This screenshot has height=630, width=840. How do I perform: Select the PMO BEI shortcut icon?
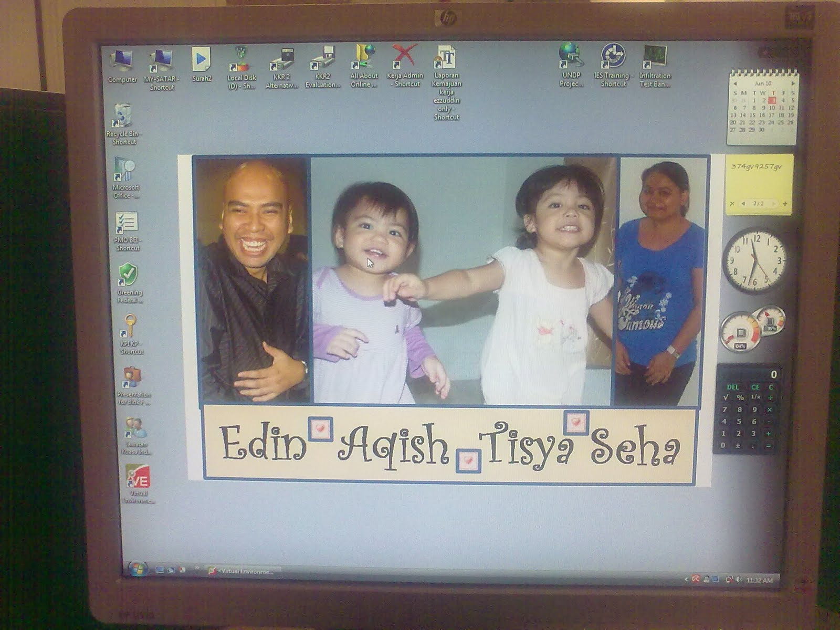coord(128,231)
